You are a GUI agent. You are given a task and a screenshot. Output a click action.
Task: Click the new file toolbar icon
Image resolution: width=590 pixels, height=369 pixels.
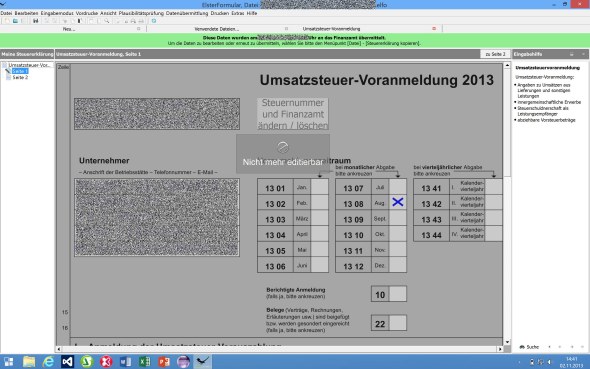7,21
